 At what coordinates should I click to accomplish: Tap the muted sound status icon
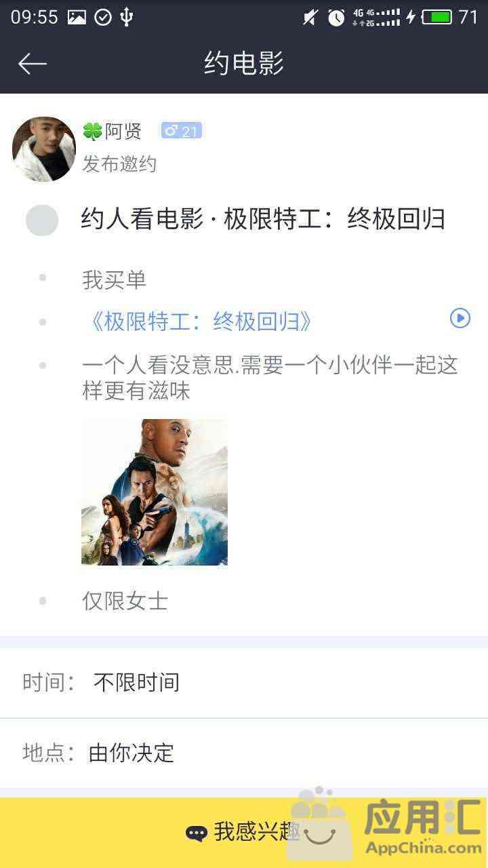pos(310,18)
